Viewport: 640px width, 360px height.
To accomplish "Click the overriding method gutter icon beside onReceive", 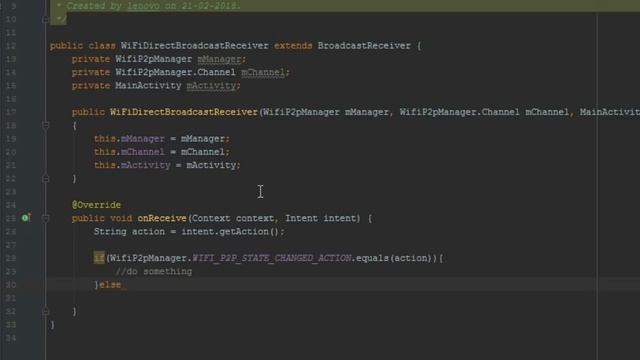I will pos(26,218).
